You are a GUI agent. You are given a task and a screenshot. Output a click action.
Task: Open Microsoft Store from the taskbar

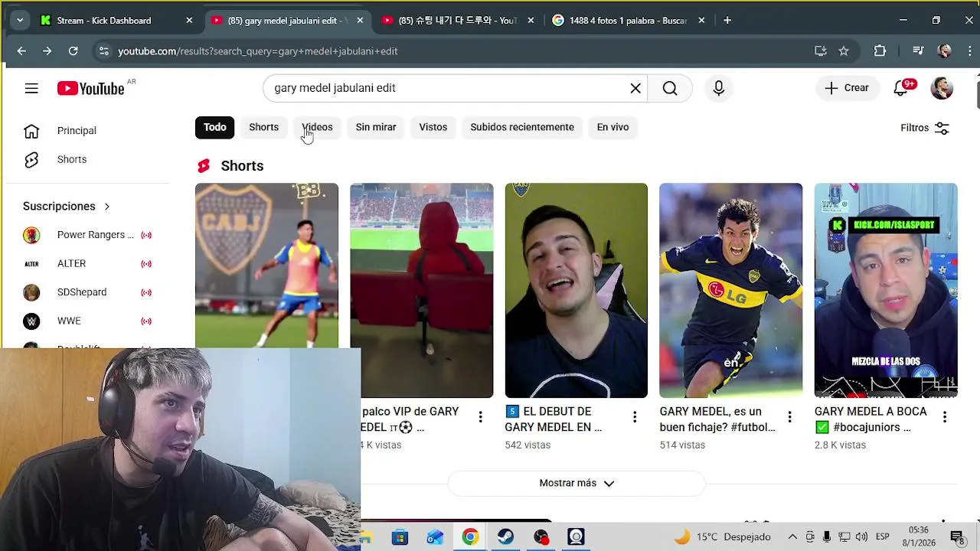pos(400,537)
